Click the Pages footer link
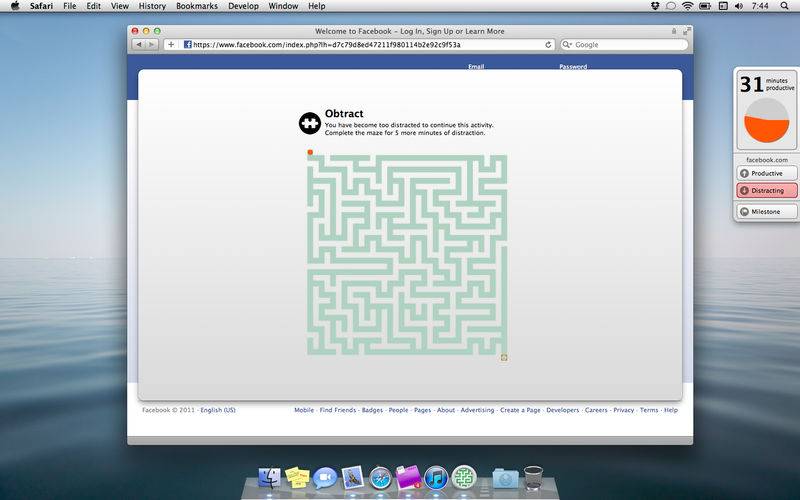Screen dimensions: 800x500 pos(422,410)
